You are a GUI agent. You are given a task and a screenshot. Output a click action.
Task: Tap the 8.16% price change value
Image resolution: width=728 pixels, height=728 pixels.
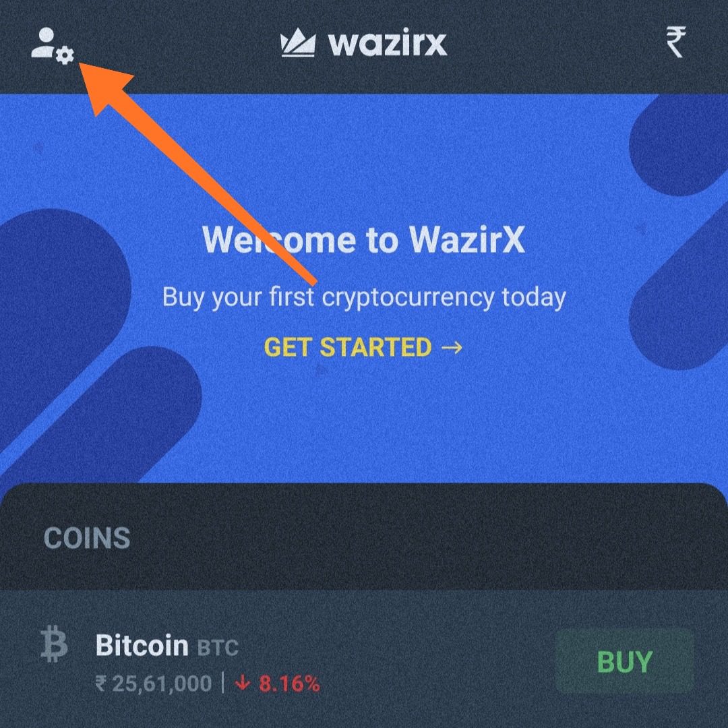(x=289, y=684)
